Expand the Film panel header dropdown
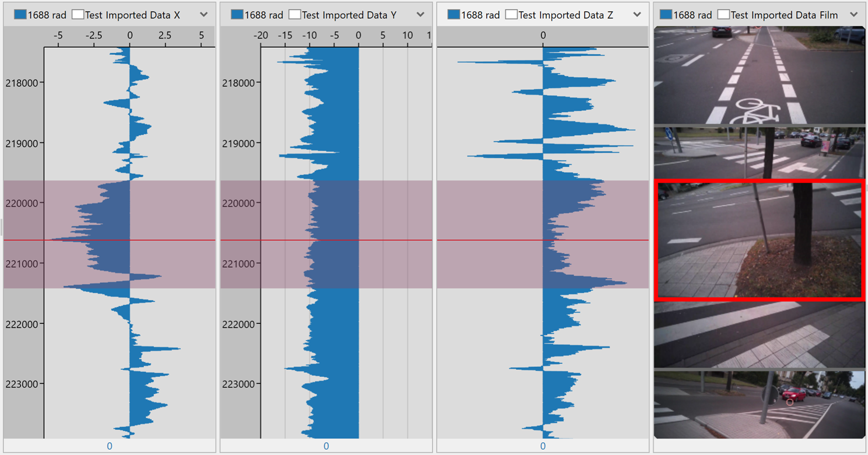Viewport: 868px width, 455px height. pyautogui.click(x=854, y=15)
